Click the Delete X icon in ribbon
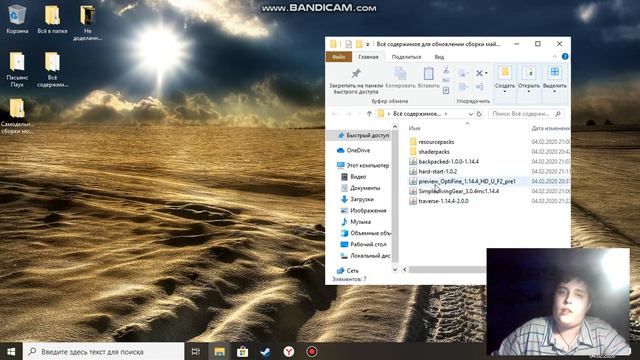Viewport: 640px width, 360px height. point(479,73)
